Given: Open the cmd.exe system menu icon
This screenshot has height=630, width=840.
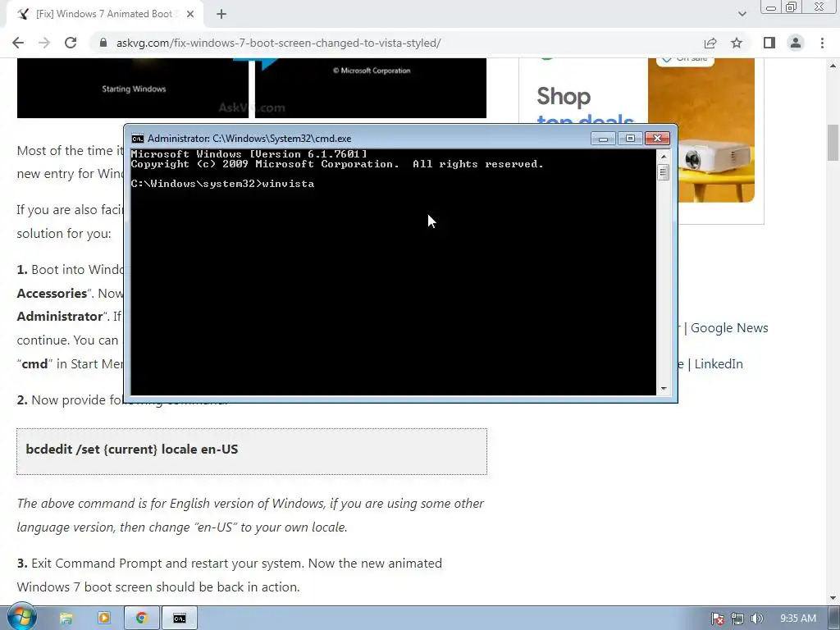Looking at the screenshot, I should coord(138,139).
